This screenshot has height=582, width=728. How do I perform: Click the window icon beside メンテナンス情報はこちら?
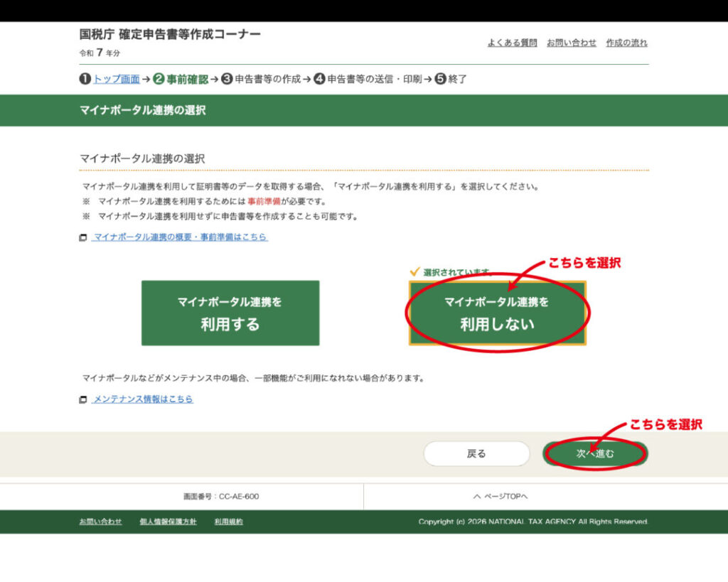[83, 400]
